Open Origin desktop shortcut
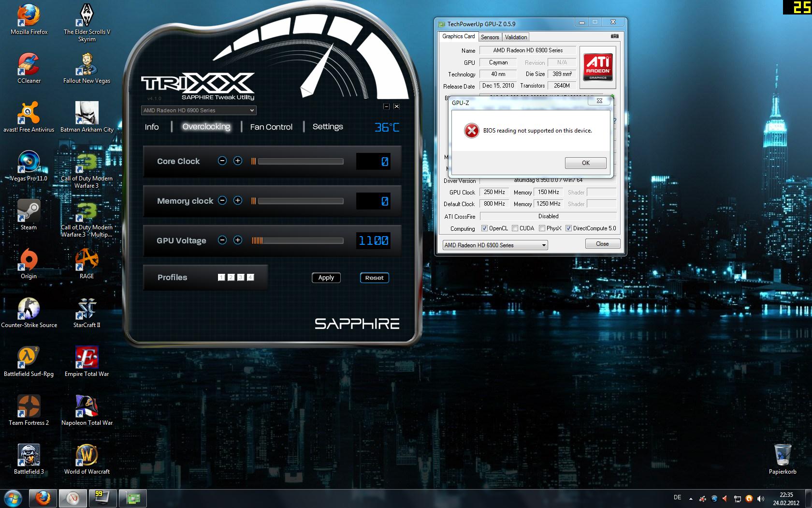 [x=29, y=264]
